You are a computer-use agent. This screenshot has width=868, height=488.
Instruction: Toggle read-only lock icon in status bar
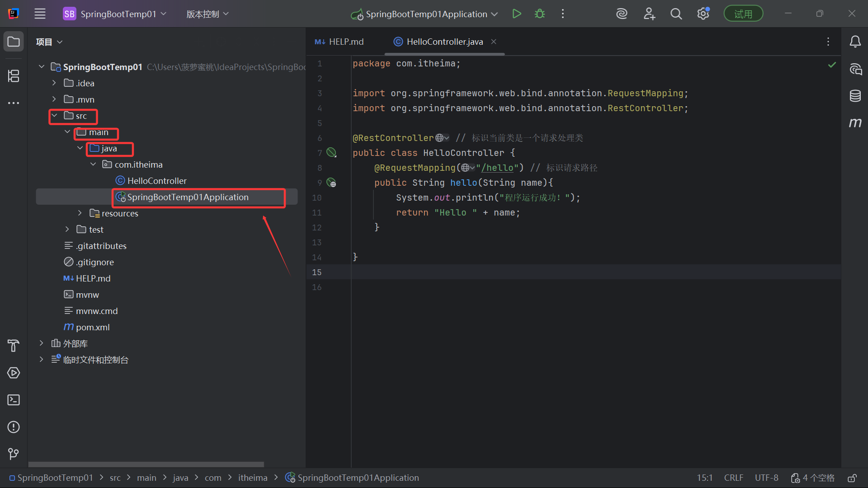[852, 478]
